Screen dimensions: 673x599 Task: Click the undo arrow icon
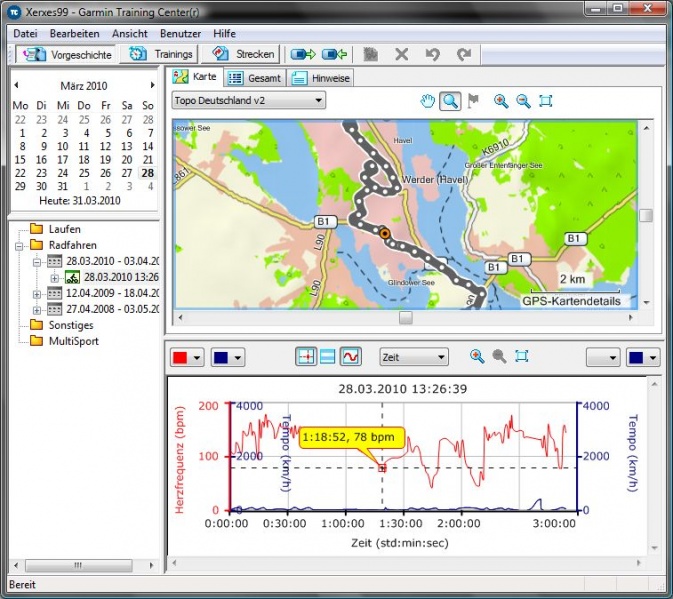433,54
